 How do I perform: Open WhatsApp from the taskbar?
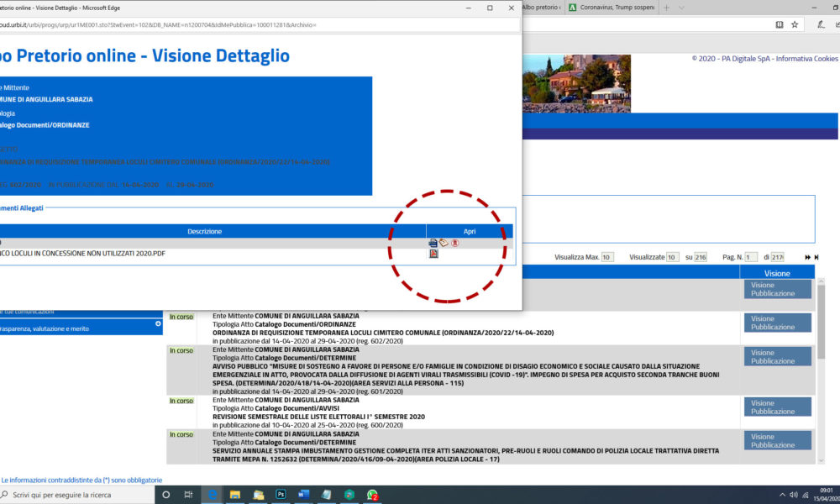pyautogui.click(x=372, y=495)
